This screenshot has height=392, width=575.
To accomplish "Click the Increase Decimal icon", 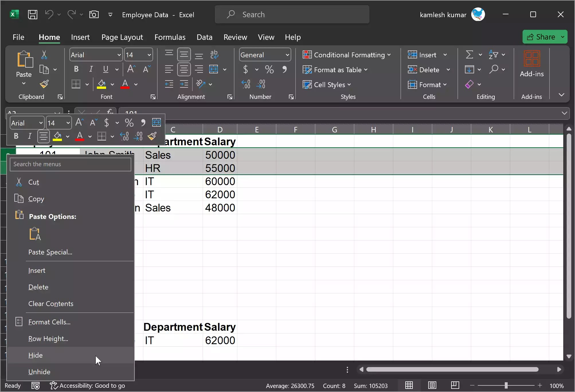I will pyautogui.click(x=246, y=84).
